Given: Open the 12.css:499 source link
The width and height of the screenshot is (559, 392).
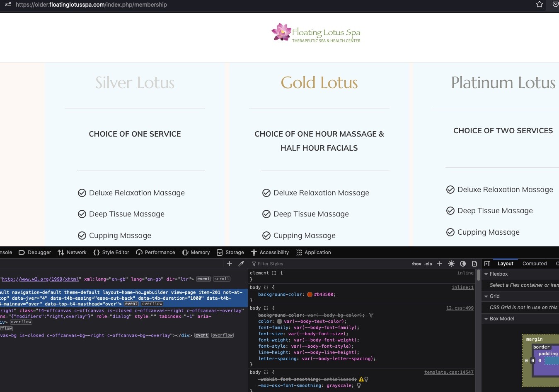Looking at the screenshot, I should (x=460, y=308).
